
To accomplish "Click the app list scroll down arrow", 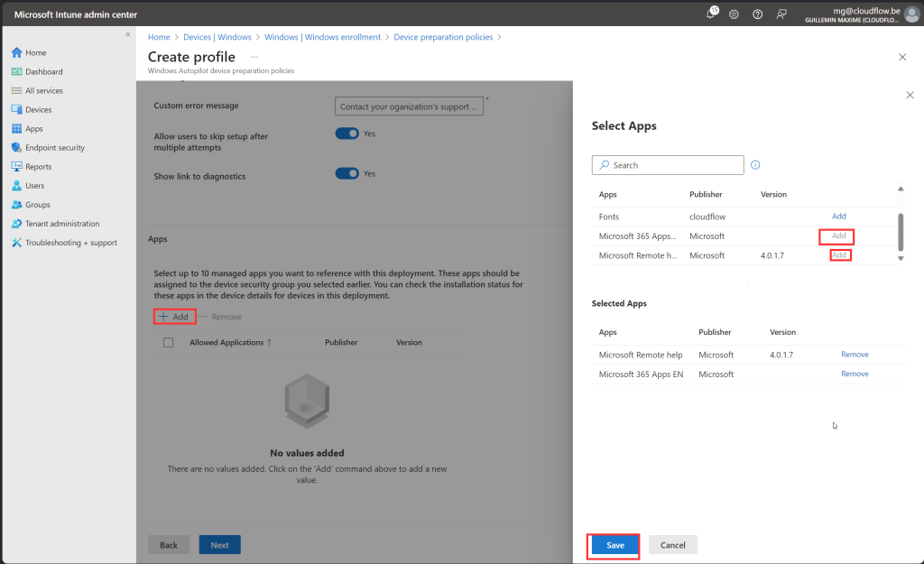I will click(x=901, y=258).
